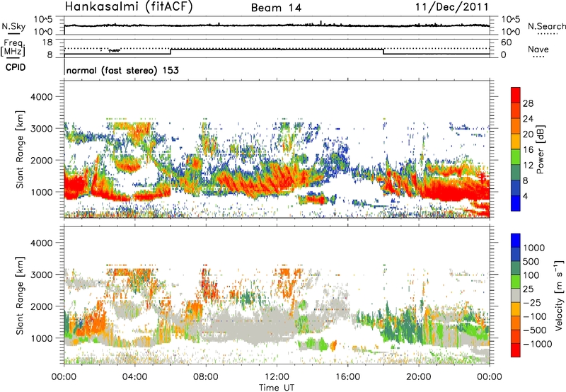Click the blue bottom of the power colorbar
Image resolution: width=566 pixels, height=392 pixels.
[x=516, y=203]
